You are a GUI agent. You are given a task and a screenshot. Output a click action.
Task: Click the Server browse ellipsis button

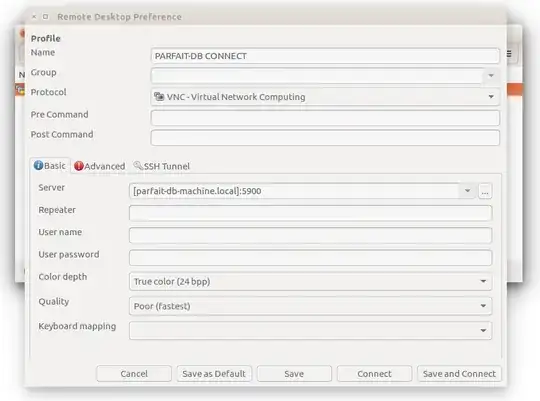point(485,191)
